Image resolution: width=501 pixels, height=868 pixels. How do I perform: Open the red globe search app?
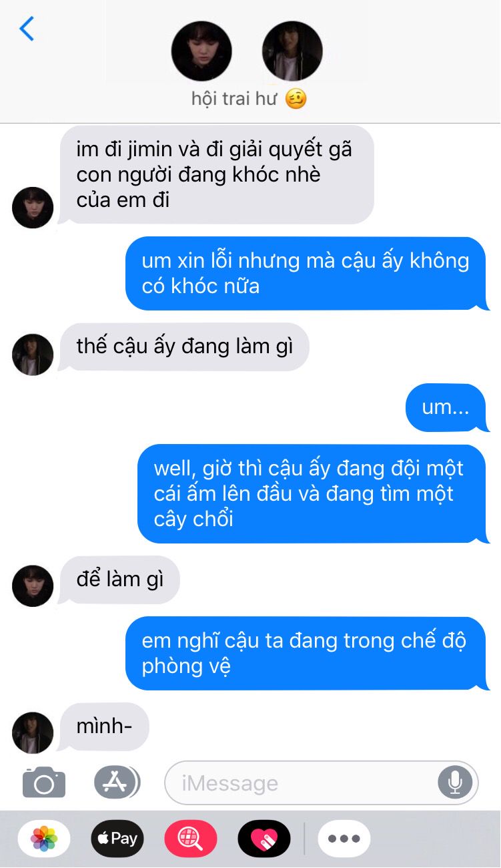pyautogui.click(x=191, y=839)
